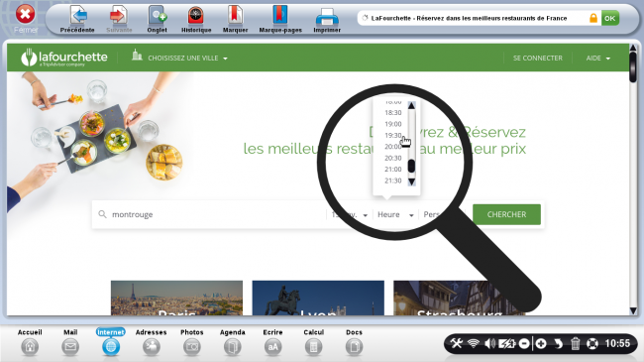Open the Mail app icon
644x362 pixels.
[70, 347]
